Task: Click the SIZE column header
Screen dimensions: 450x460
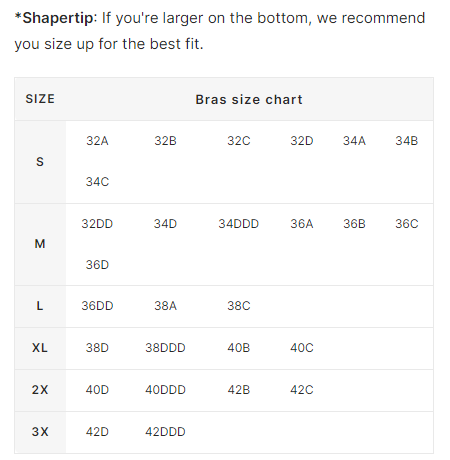Action: 40,99
